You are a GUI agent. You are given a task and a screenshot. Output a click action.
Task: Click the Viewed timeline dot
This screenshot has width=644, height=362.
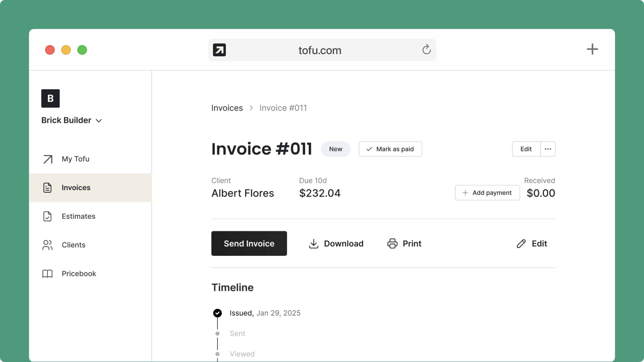217,354
